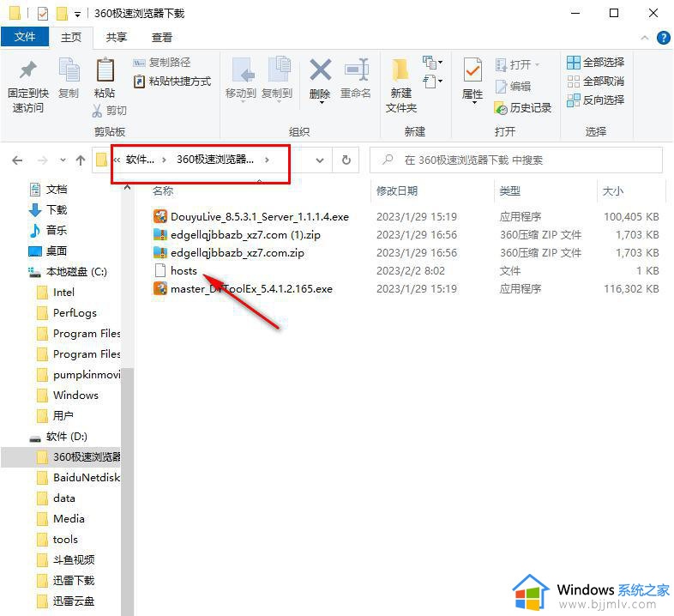Click the Edit button in ribbon

[514, 87]
